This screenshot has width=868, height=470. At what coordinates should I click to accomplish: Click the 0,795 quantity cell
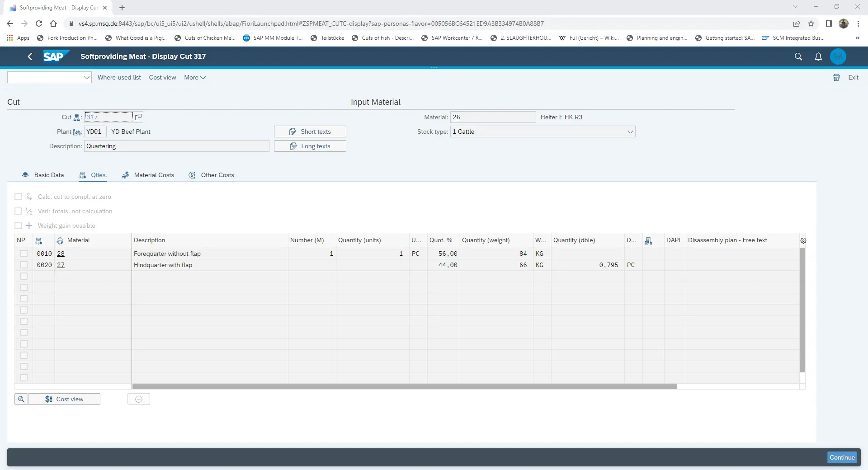coord(587,265)
